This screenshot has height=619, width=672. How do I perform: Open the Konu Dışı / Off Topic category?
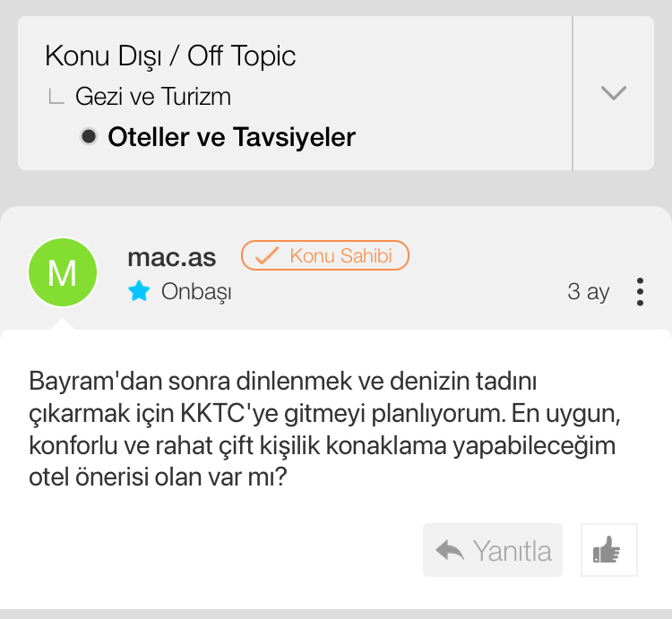(x=170, y=56)
